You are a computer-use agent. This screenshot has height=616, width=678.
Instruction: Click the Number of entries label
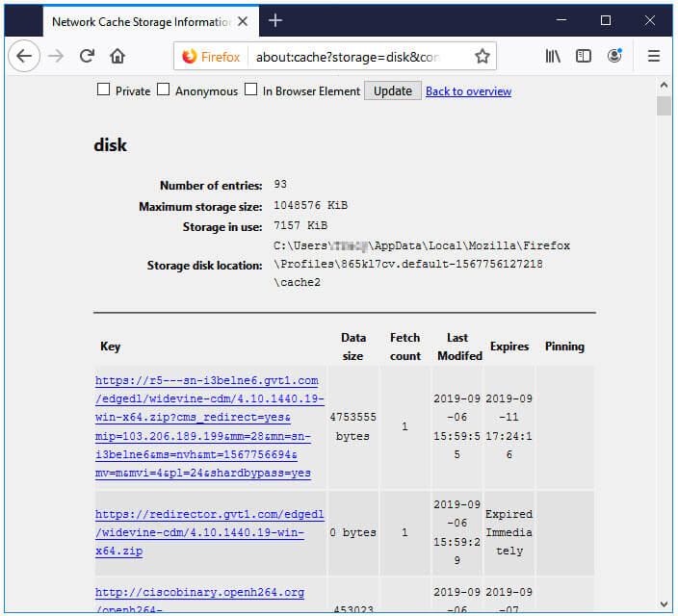point(211,186)
